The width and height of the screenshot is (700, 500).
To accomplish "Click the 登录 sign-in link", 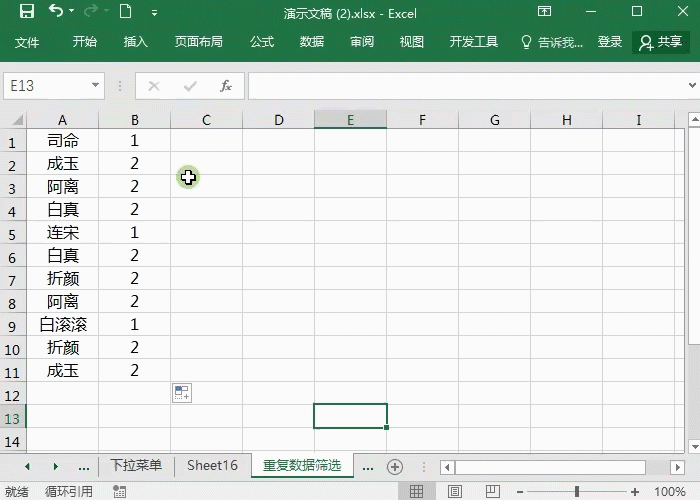I will point(610,42).
